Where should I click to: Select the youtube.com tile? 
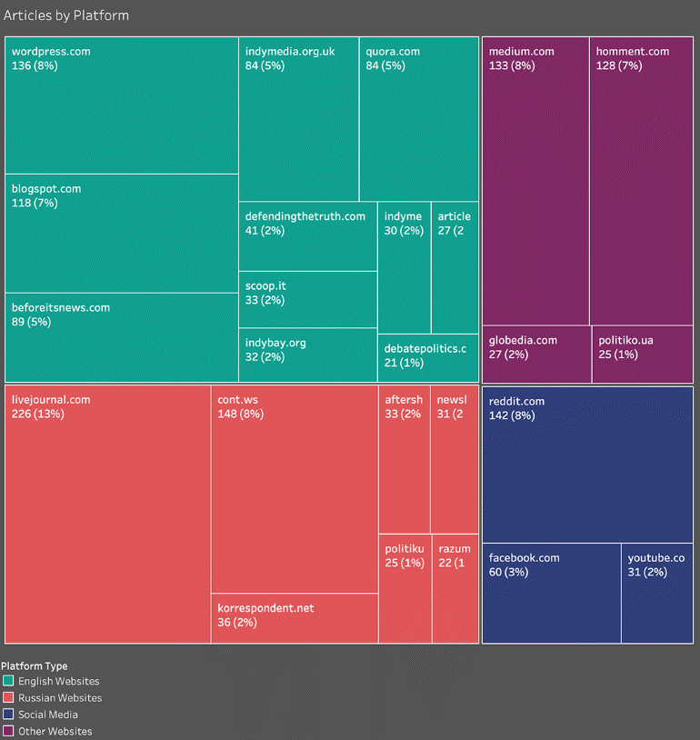[657, 593]
